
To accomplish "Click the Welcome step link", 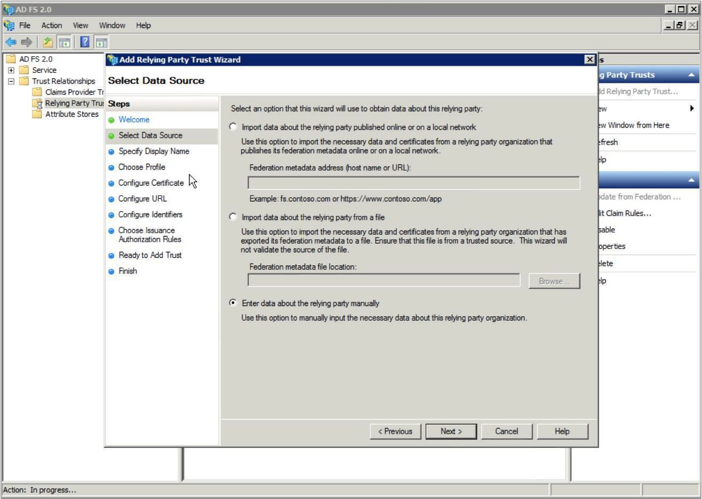I will [134, 119].
